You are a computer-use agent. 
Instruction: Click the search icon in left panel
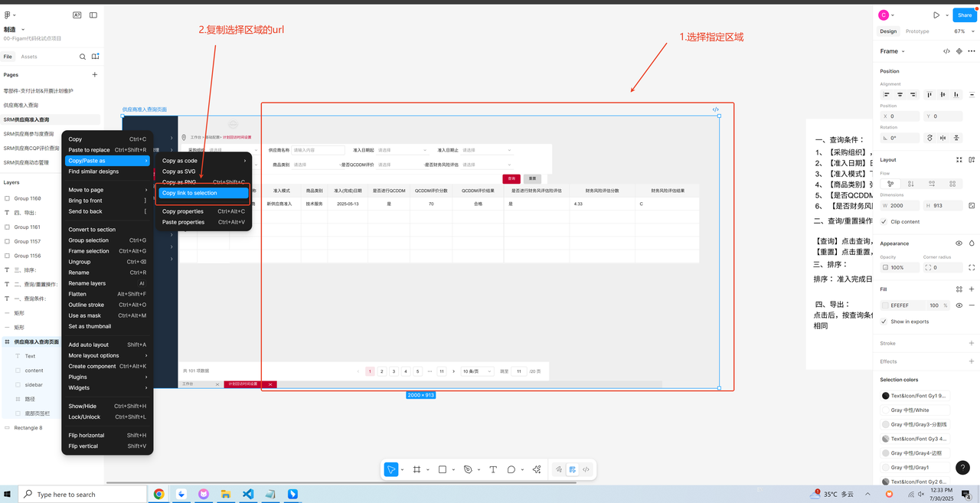83,57
